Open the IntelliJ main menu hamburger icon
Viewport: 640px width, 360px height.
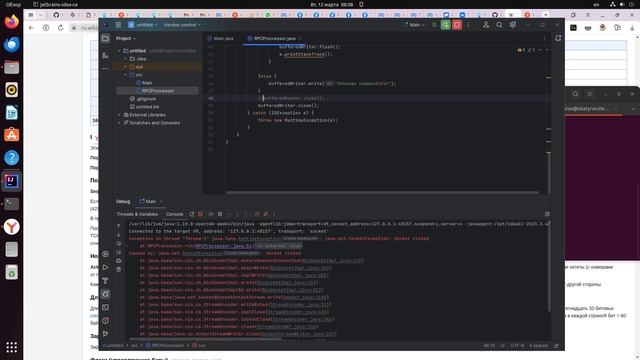click(x=118, y=25)
